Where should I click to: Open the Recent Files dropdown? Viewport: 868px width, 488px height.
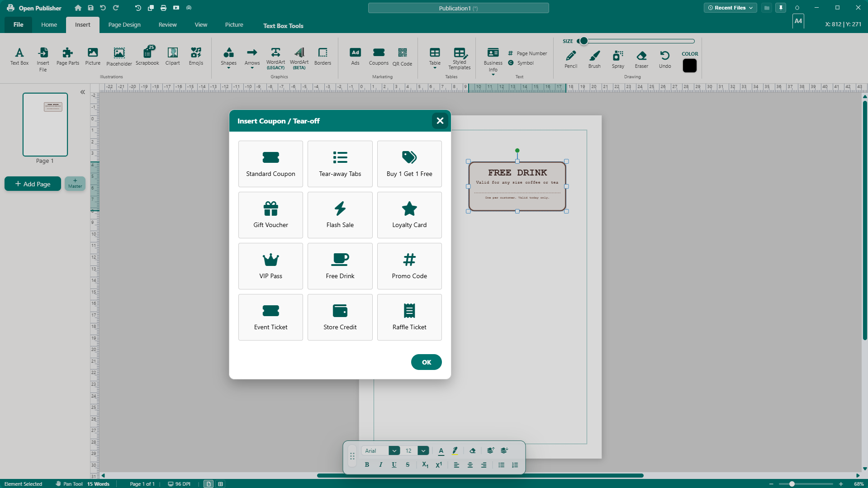(730, 8)
